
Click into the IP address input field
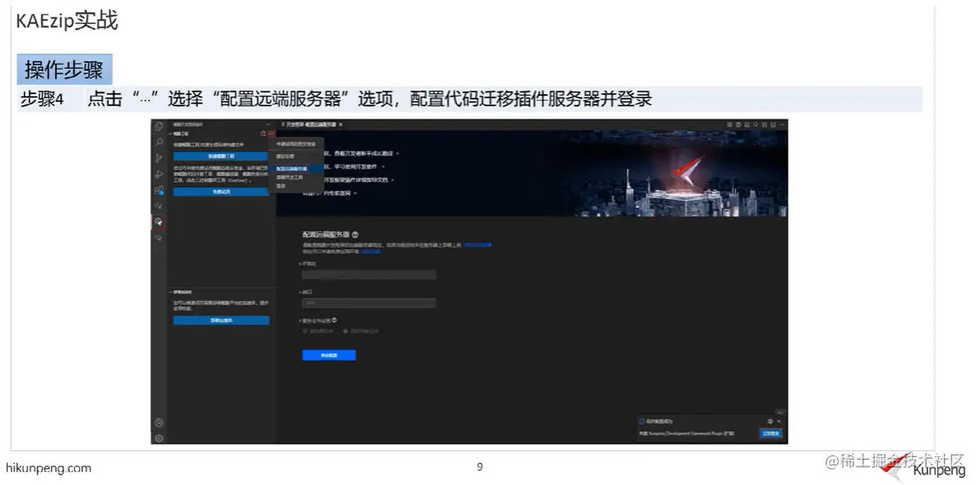[369, 275]
